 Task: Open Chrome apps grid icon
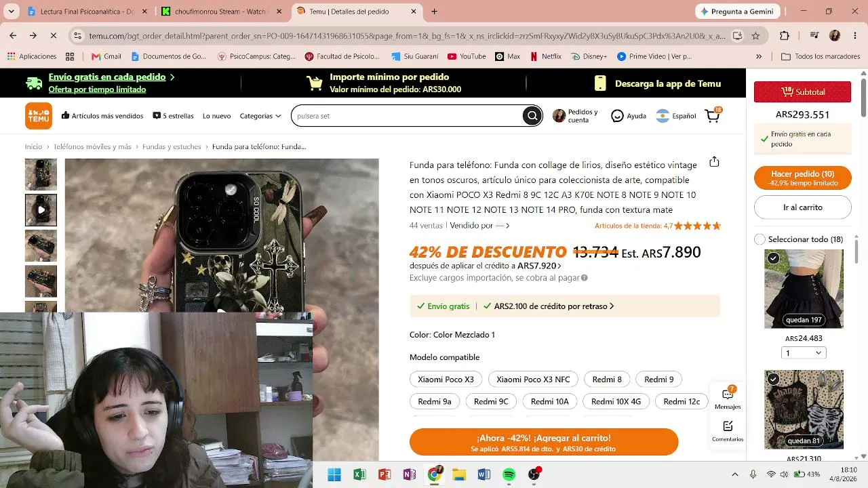(70, 56)
